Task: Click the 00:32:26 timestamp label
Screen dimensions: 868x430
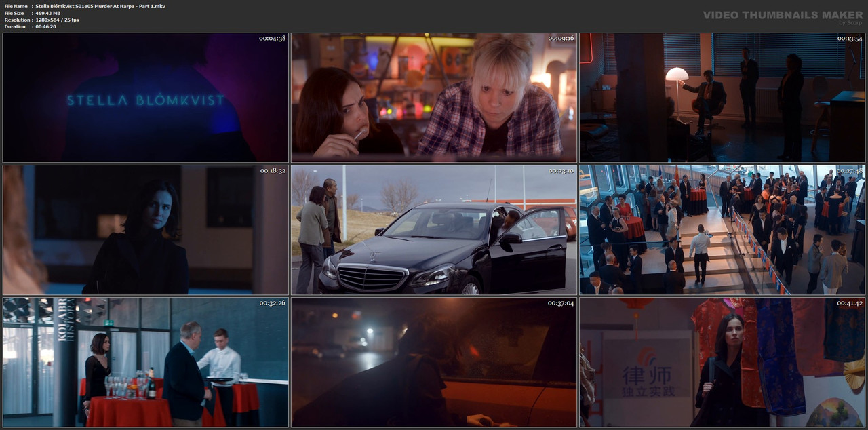Action: [272, 302]
